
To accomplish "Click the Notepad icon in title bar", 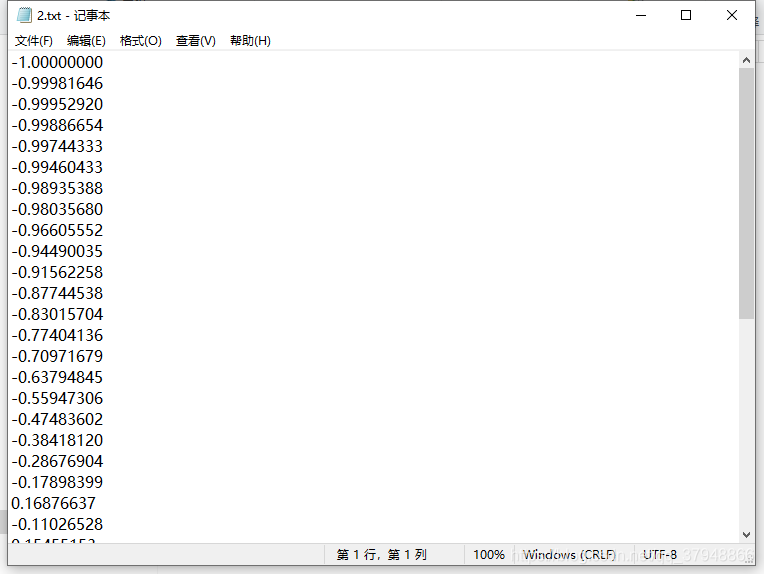I will [x=24, y=16].
